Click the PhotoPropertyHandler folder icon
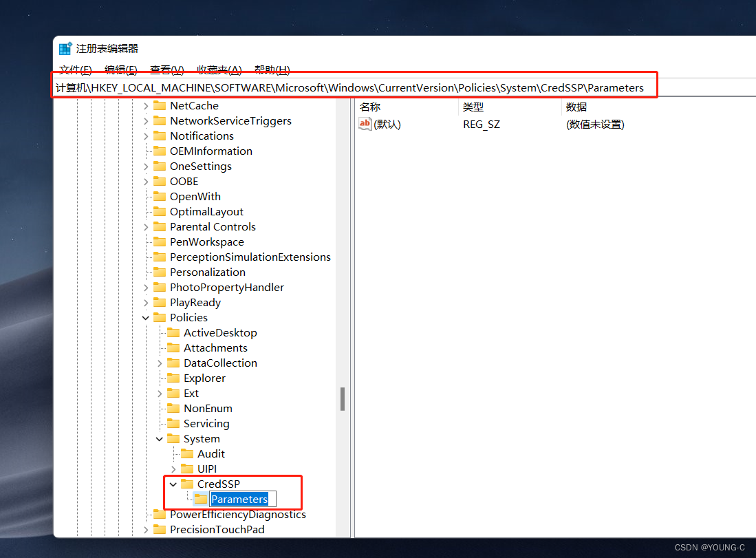Image resolution: width=756 pixels, height=558 pixels. (x=160, y=287)
